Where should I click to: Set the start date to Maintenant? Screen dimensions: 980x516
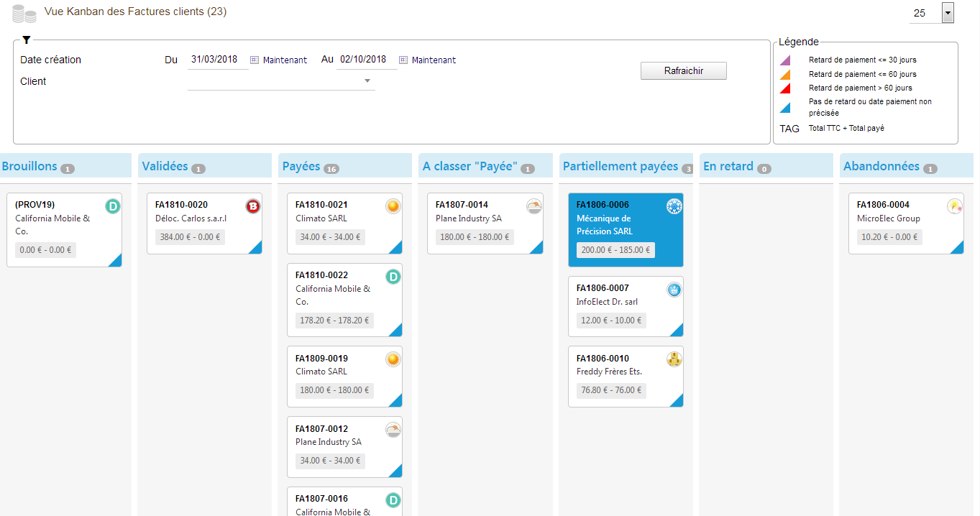(x=285, y=60)
